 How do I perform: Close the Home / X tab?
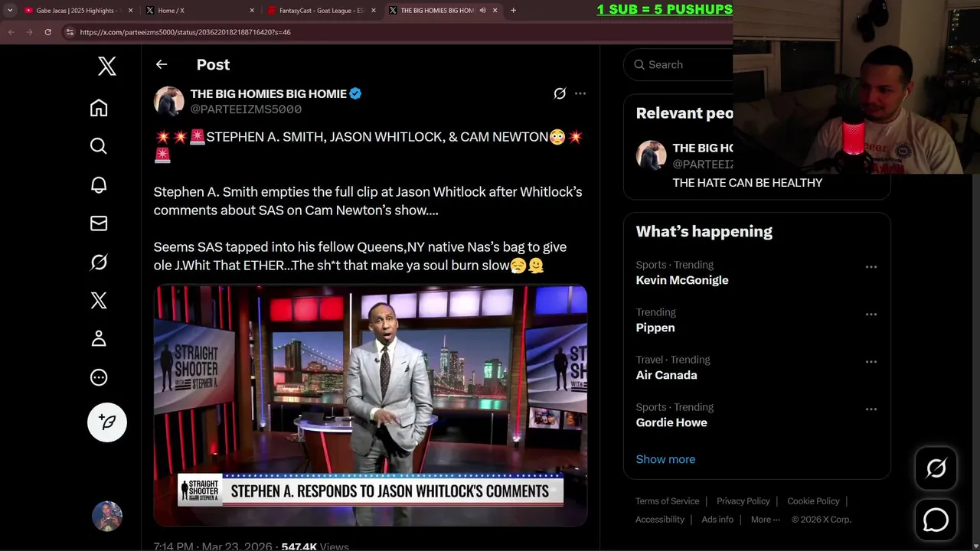(x=252, y=10)
